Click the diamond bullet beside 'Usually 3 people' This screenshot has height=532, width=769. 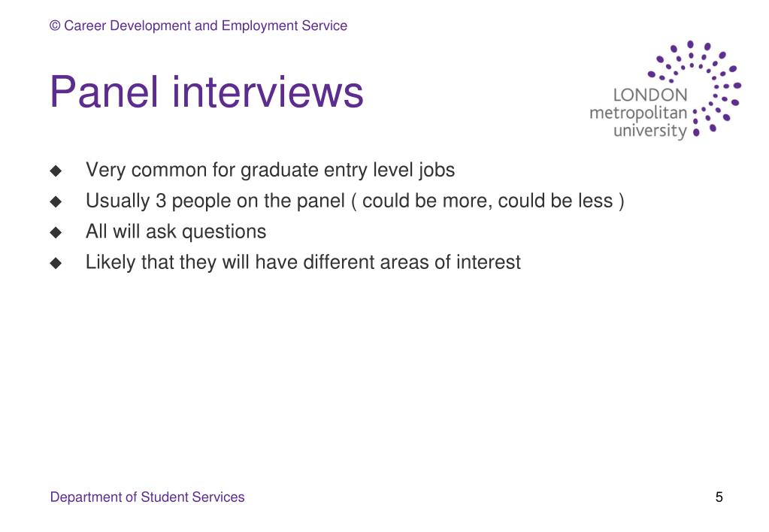coord(56,201)
